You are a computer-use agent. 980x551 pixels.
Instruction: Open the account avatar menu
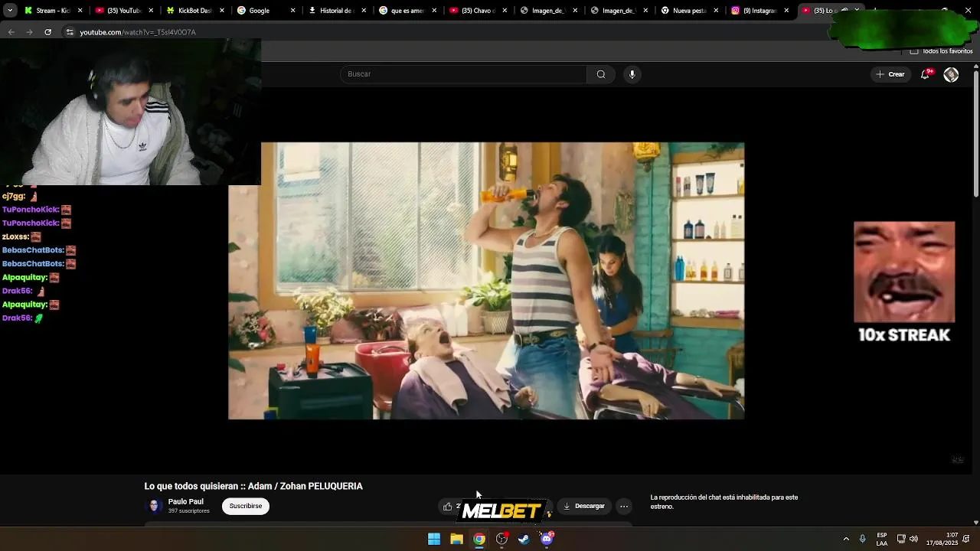pos(951,74)
